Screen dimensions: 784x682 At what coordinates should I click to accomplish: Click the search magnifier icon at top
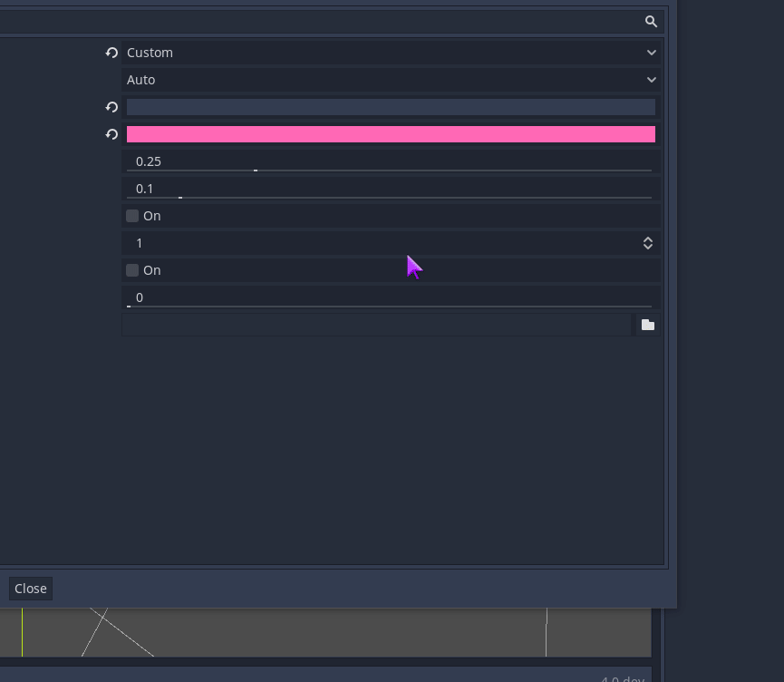click(651, 21)
